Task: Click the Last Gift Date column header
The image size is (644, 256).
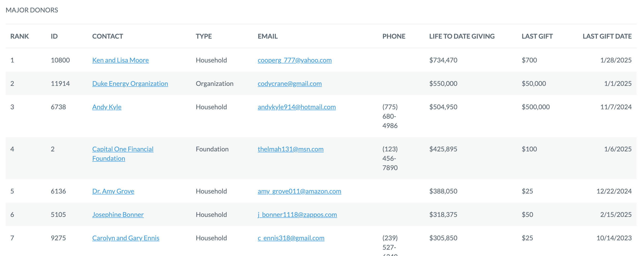Action: tap(607, 36)
